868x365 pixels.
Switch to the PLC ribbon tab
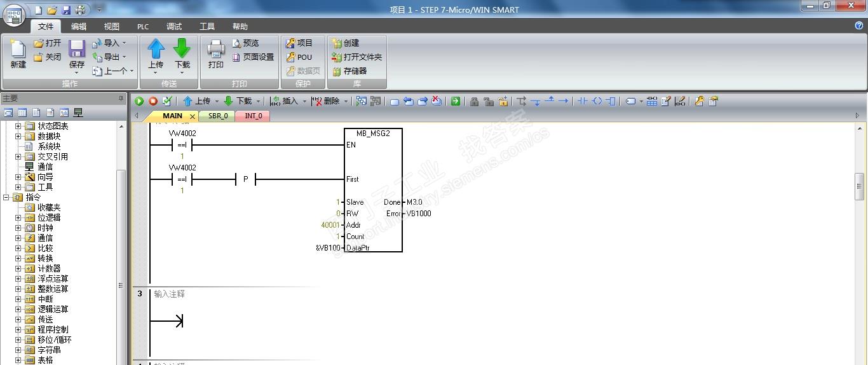(143, 26)
